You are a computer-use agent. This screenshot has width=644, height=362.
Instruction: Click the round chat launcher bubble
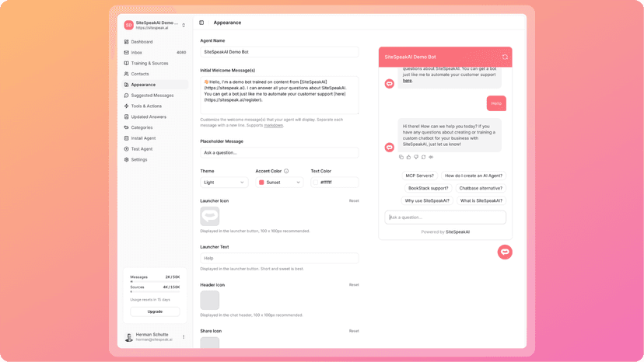click(505, 252)
